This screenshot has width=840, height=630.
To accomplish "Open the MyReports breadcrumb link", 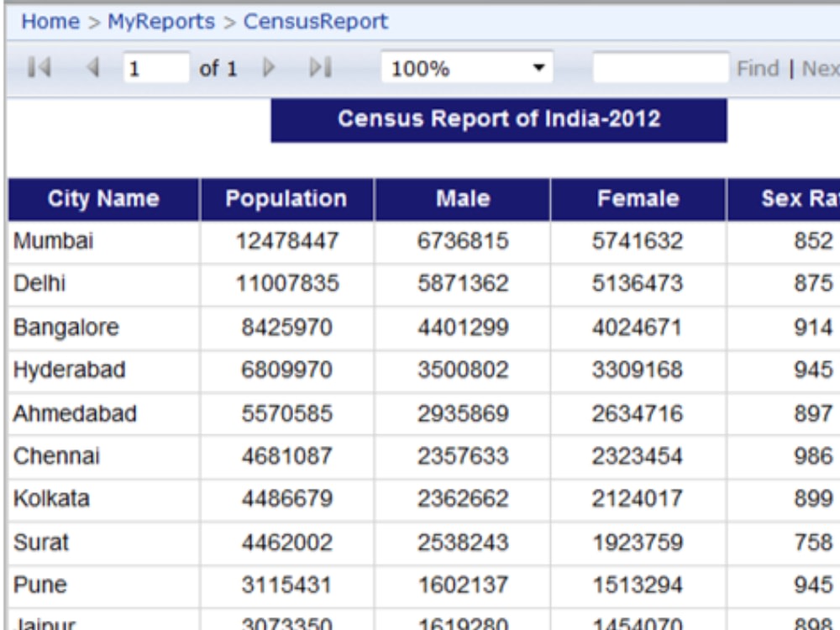I will 161,22.
